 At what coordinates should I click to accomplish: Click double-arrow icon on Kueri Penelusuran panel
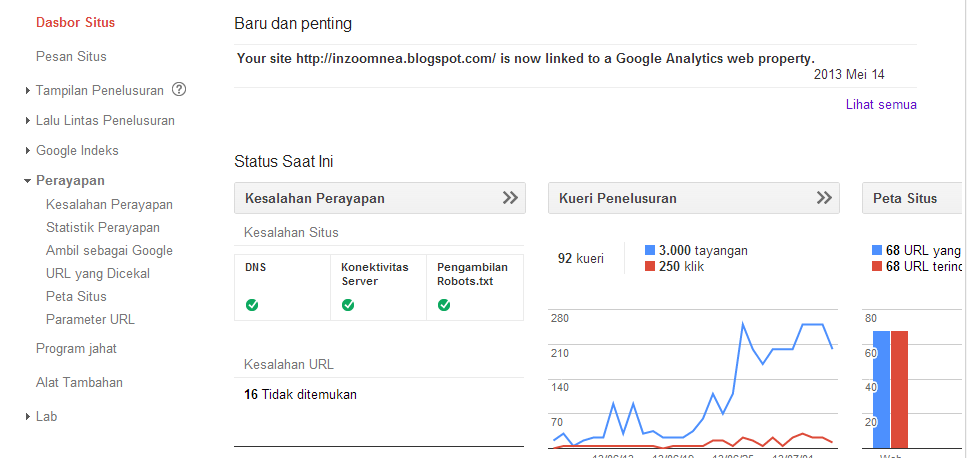point(824,198)
